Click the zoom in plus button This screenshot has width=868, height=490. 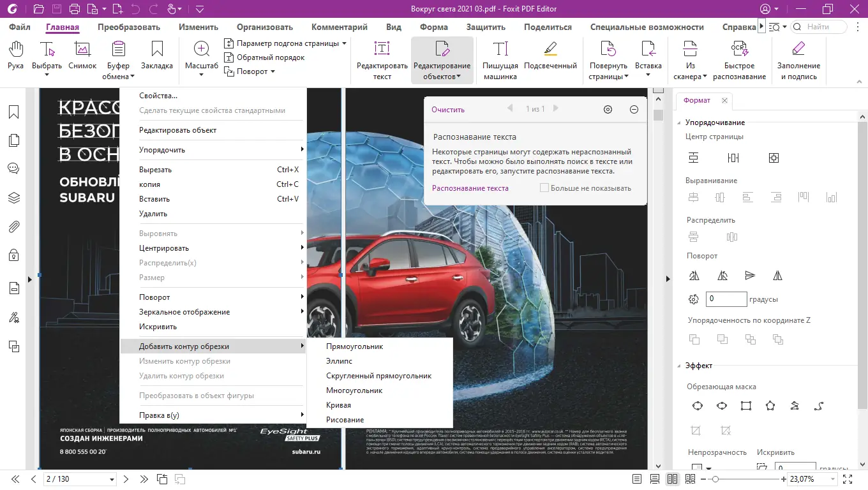click(x=782, y=479)
